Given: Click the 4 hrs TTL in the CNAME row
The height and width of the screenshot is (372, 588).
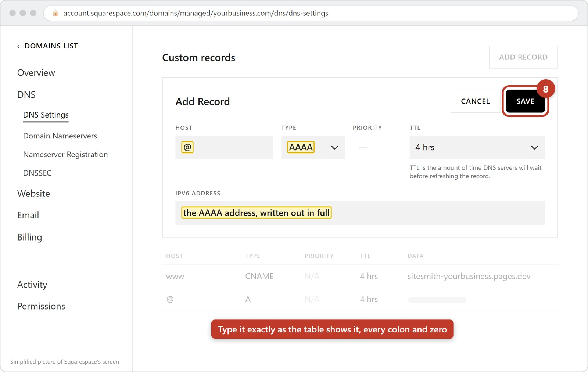Looking at the screenshot, I should pos(369,277).
